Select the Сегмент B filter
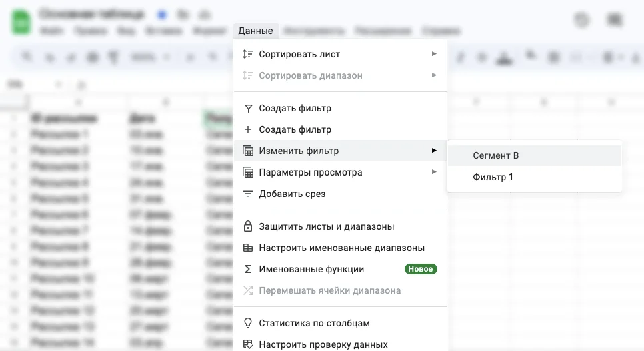 (495, 155)
